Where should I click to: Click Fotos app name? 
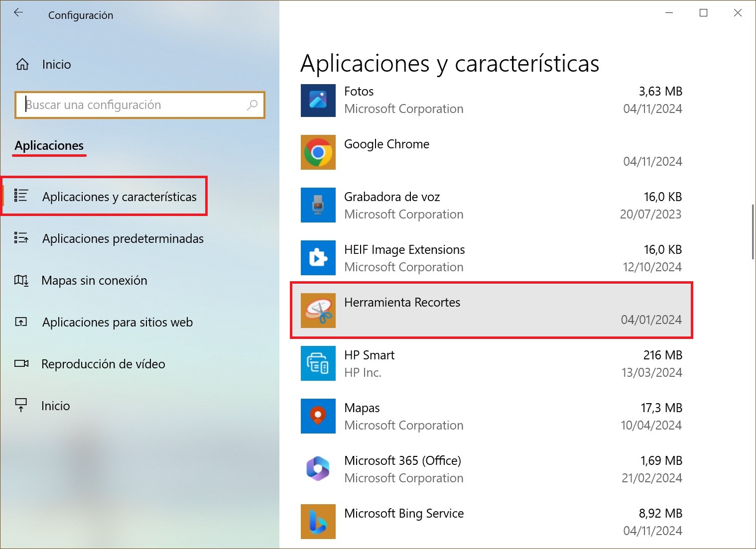pyautogui.click(x=359, y=91)
